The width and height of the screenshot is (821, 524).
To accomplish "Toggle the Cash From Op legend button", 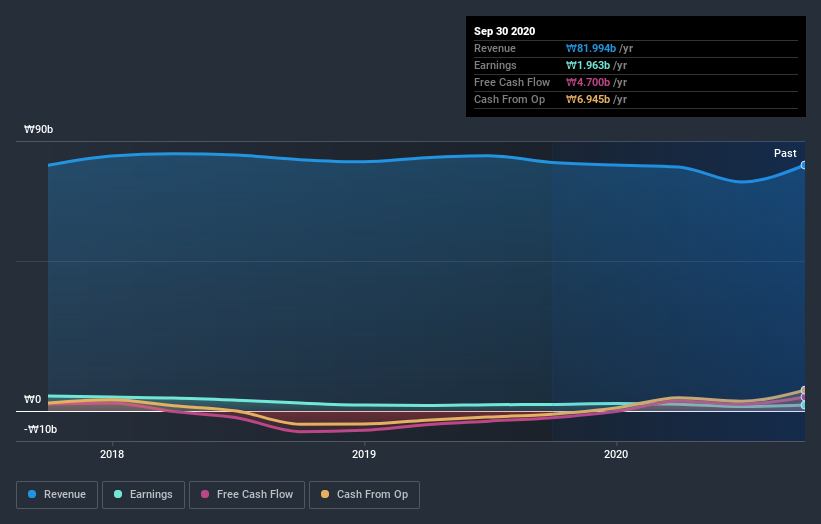I will 364,495.
